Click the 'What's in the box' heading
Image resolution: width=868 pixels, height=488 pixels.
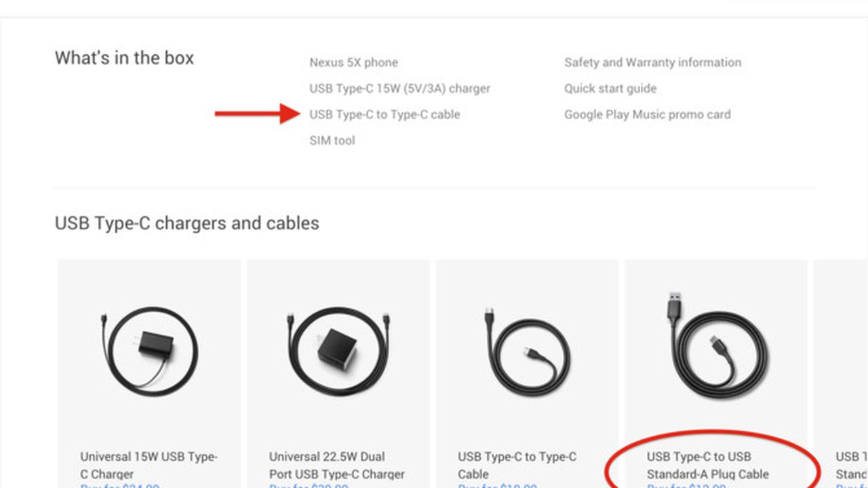pos(124,58)
